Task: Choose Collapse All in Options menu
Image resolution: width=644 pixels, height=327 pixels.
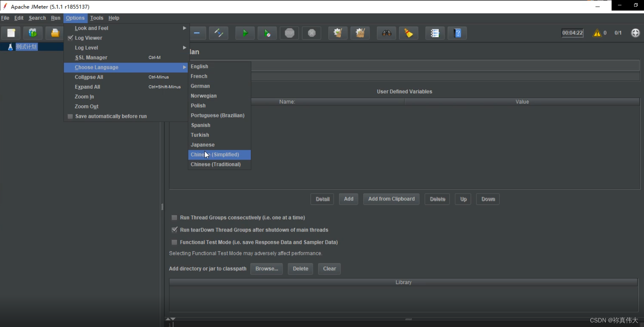Action: point(126,77)
